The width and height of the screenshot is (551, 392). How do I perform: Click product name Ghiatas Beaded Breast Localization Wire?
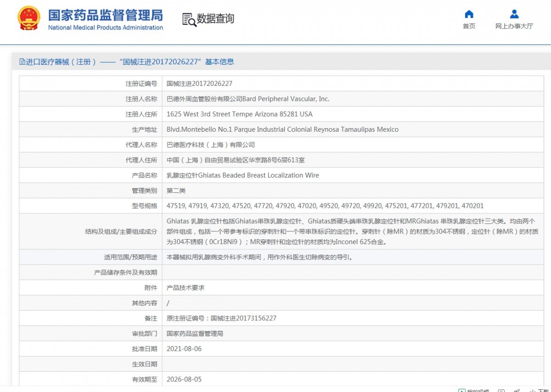point(242,175)
